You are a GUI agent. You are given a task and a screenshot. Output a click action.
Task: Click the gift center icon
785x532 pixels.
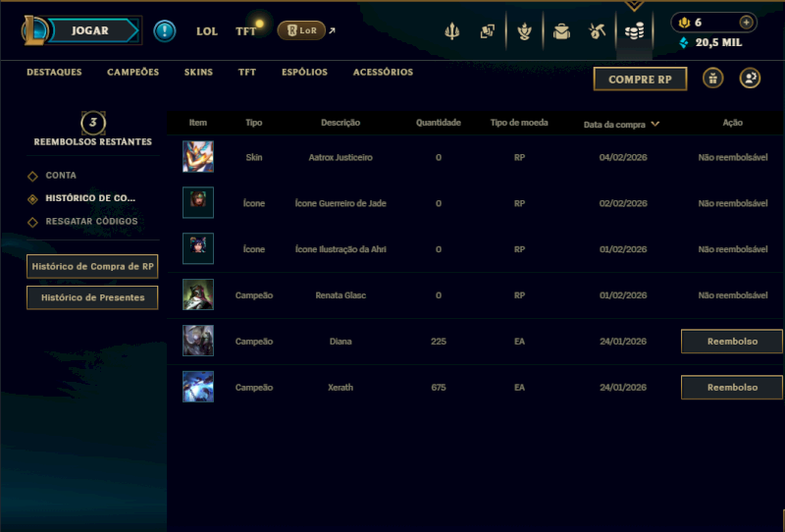(713, 79)
